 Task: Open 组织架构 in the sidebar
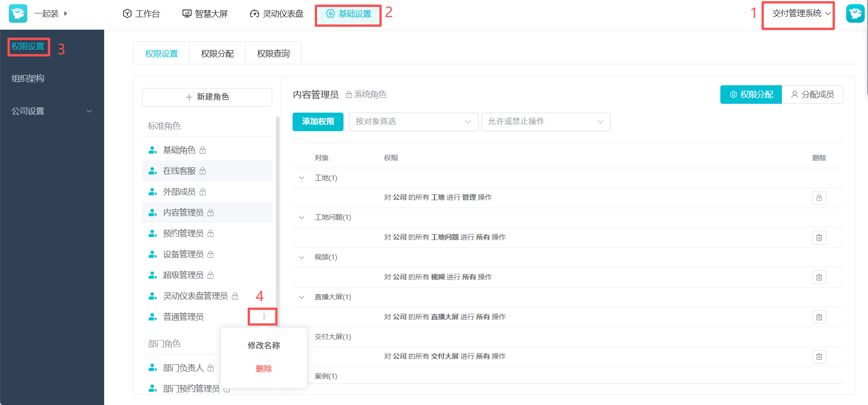tap(28, 78)
